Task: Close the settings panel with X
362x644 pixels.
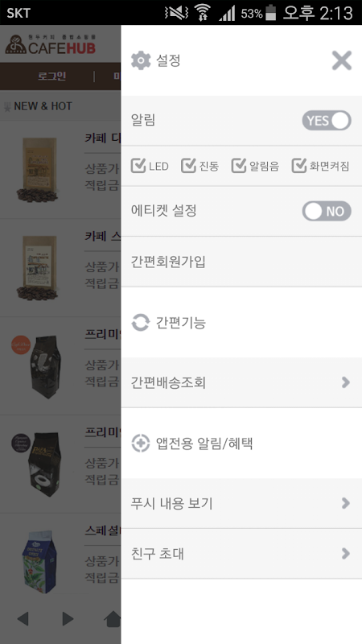Action: pos(341,61)
